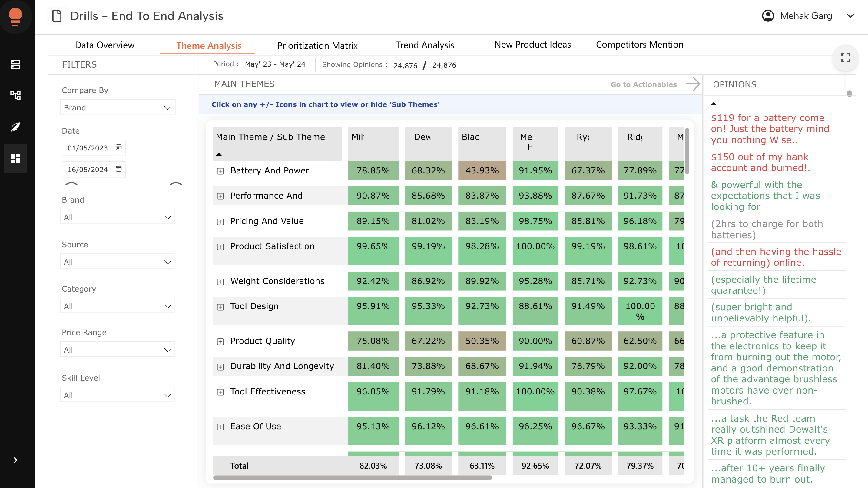The height and width of the screenshot is (488, 868).
Task: Switch to Prioritization Matrix tab
Action: [317, 45]
